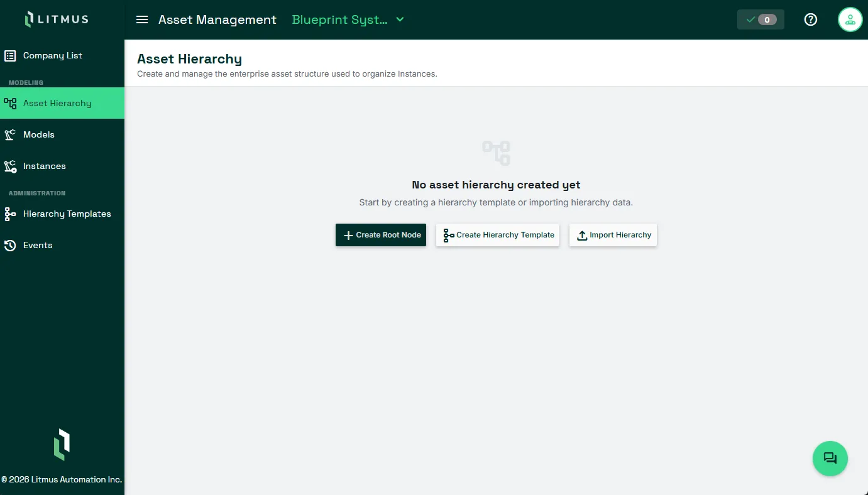Open the chat support bubble
Screen dimensions: 868x495
830,459
